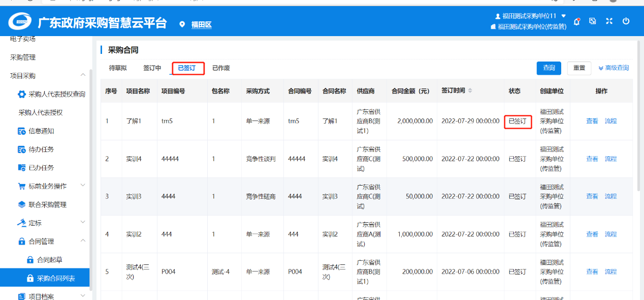Switch to the 签订中 tab
The width and height of the screenshot is (644, 300).
[x=152, y=68]
